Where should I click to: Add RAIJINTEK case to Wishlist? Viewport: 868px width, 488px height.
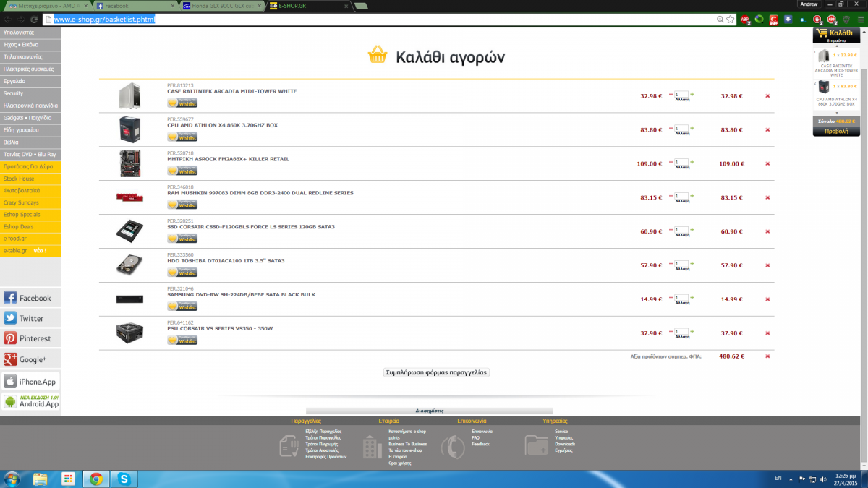(182, 103)
